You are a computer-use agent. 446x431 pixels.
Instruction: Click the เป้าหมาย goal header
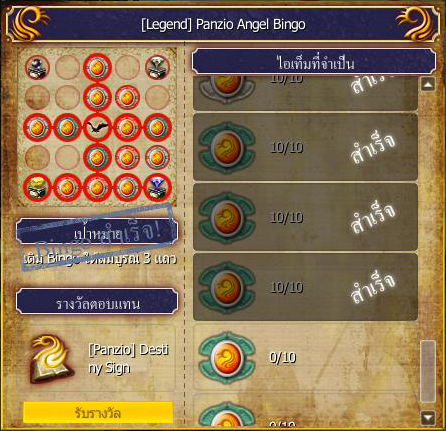(97, 231)
